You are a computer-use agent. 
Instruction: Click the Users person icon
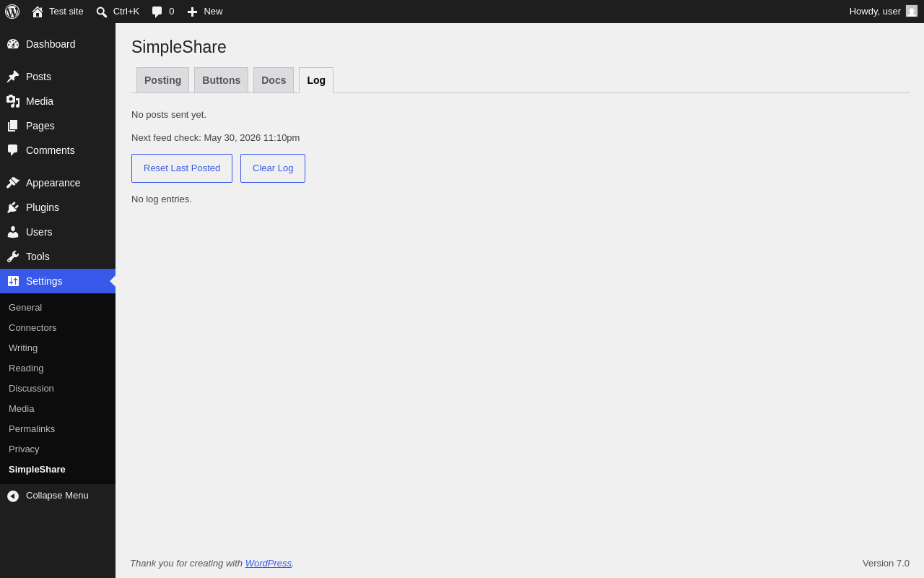tap(13, 232)
